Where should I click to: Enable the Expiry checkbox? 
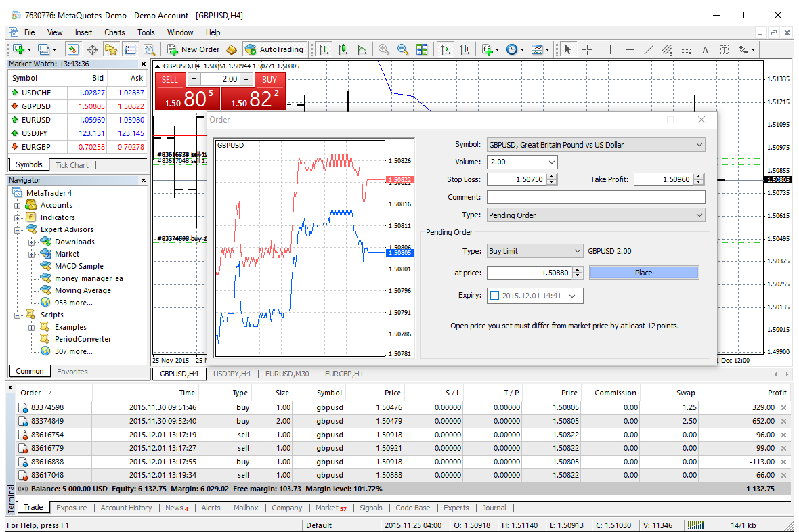(x=494, y=296)
